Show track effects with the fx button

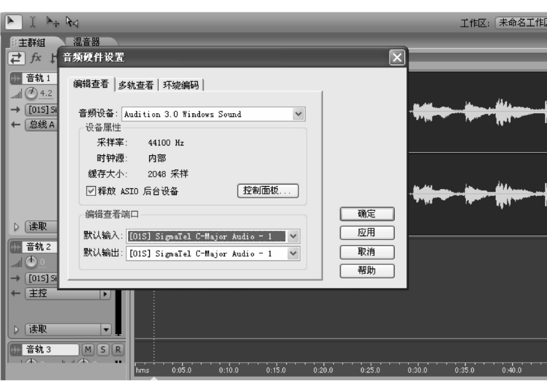[36, 58]
